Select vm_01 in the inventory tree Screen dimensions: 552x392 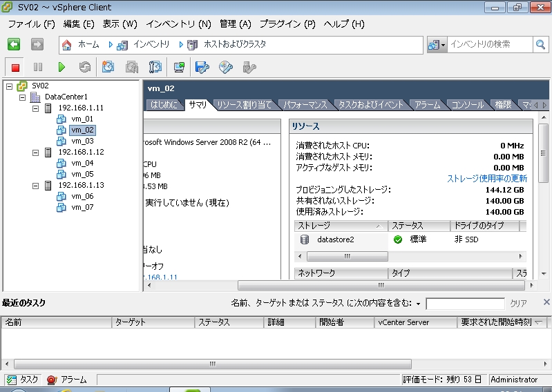coord(82,119)
